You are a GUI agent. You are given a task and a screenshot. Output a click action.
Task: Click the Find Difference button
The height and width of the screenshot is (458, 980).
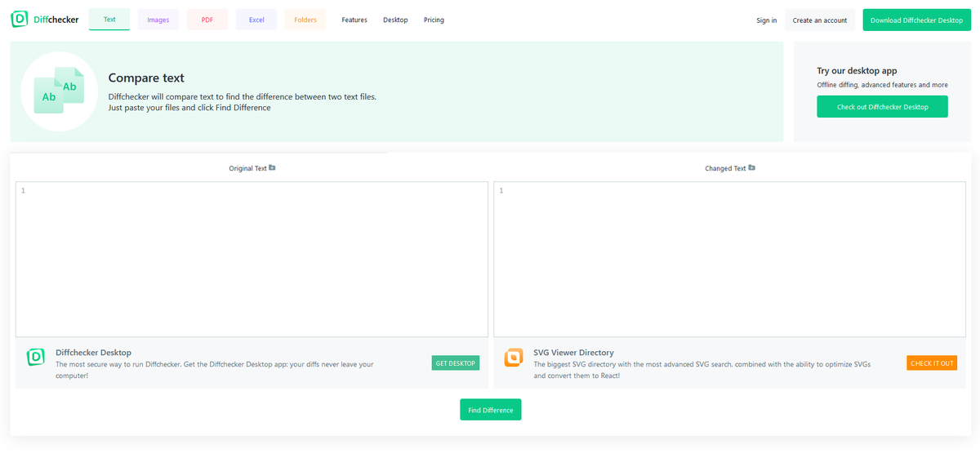[x=490, y=410]
